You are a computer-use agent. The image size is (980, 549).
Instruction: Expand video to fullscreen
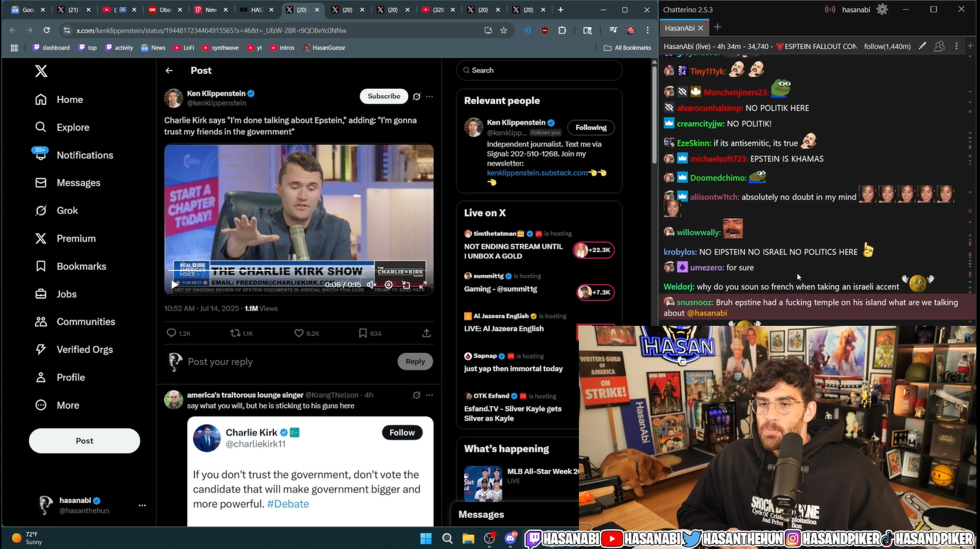pos(424,284)
